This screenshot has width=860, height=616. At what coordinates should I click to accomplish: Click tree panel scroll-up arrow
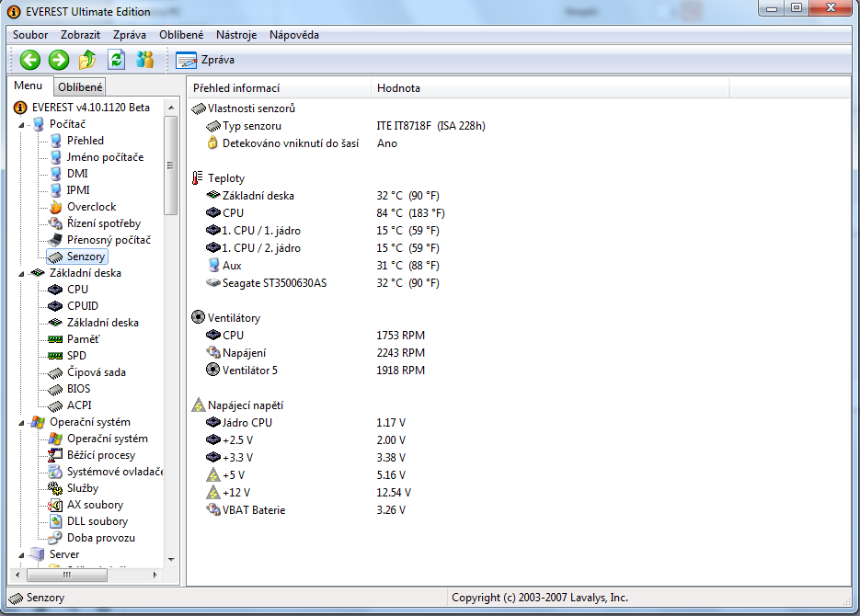(x=171, y=108)
